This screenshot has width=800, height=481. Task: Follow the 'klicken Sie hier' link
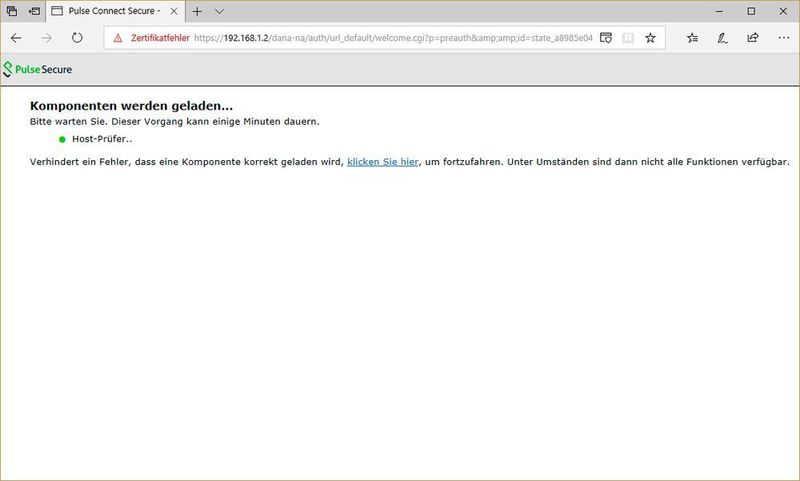click(x=383, y=162)
